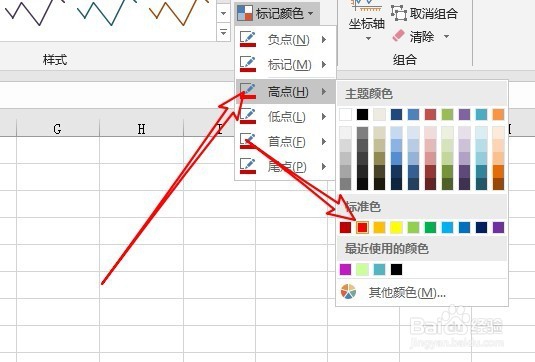This screenshot has height=362, width=535.
Task: Choose the bright red standard color
Action: 362,227
